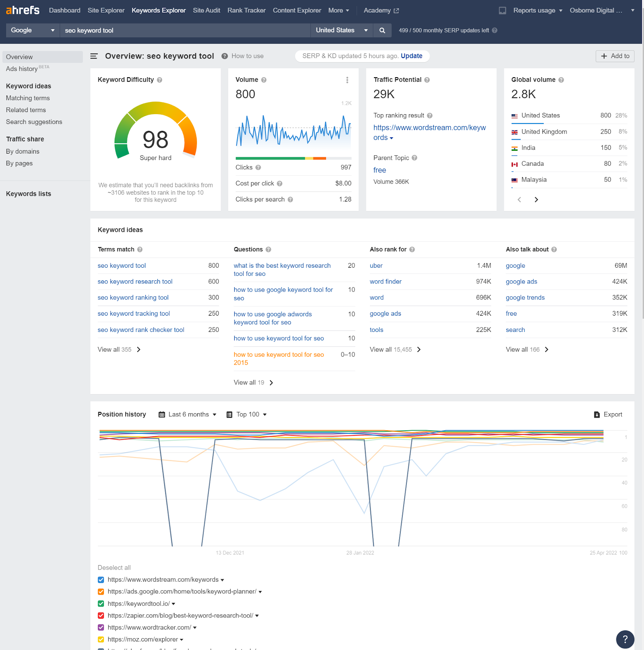Click the Ahrefs logo
Viewport: 644px width, 650px height.
point(23,10)
